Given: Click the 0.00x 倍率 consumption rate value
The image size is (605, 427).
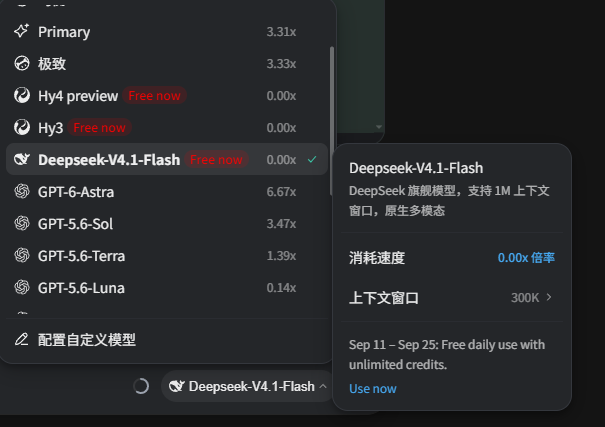Looking at the screenshot, I should [526, 258].
